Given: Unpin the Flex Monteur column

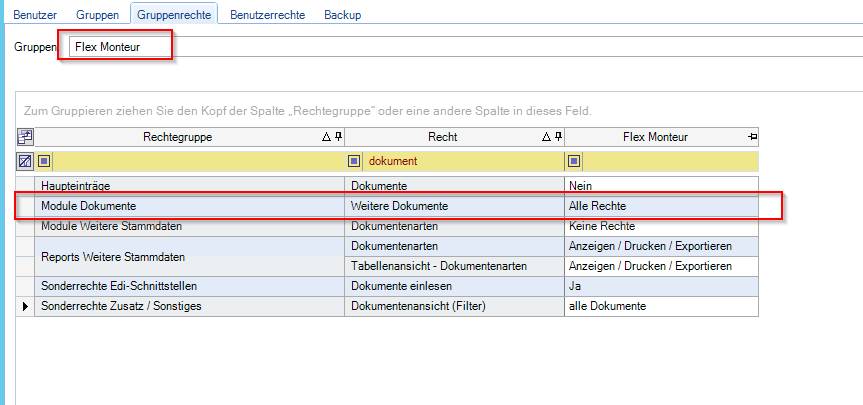Looking at the screenshot, I should click(x=752, y=137).
